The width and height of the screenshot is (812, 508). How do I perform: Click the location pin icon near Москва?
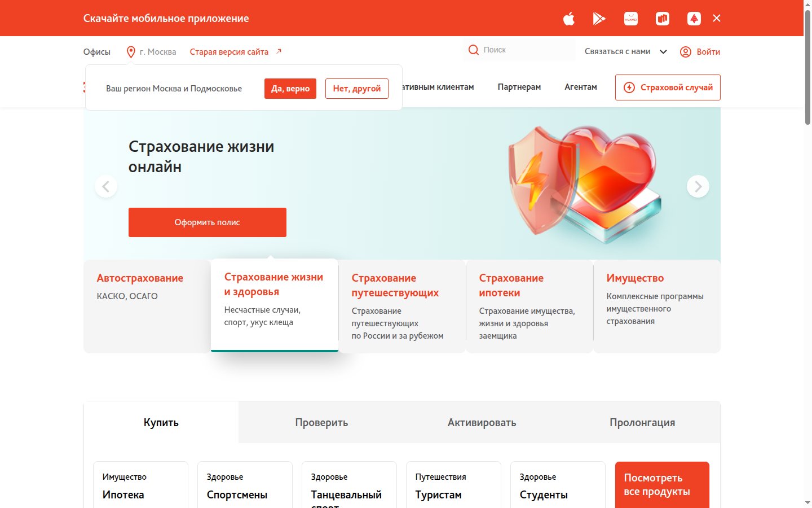(x=131, y=52)
